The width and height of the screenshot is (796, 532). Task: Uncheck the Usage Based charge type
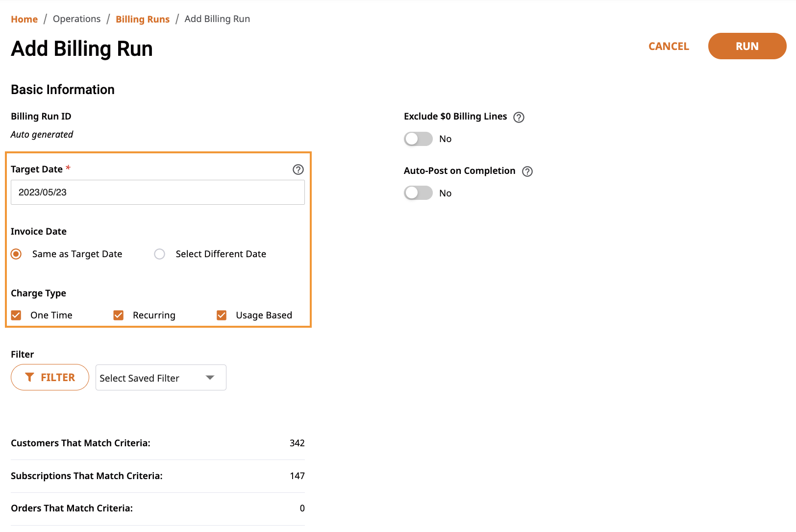tap(222, 315)
